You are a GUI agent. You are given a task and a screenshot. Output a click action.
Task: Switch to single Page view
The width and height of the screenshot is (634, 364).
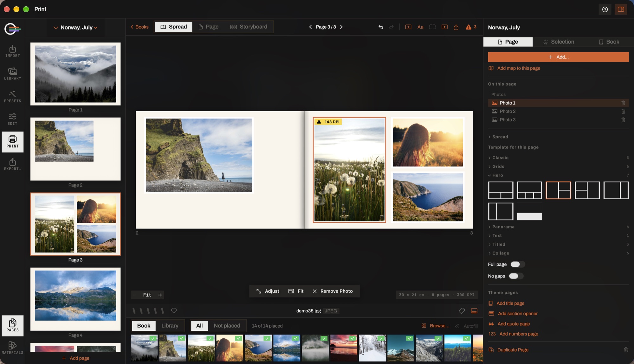[x=208, y=27]
